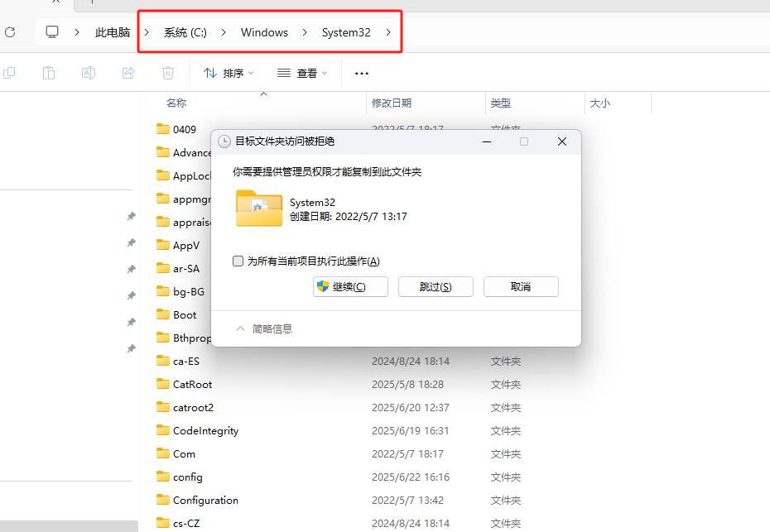
Task: Close the access denied dialog
Action: pos(562,141)
